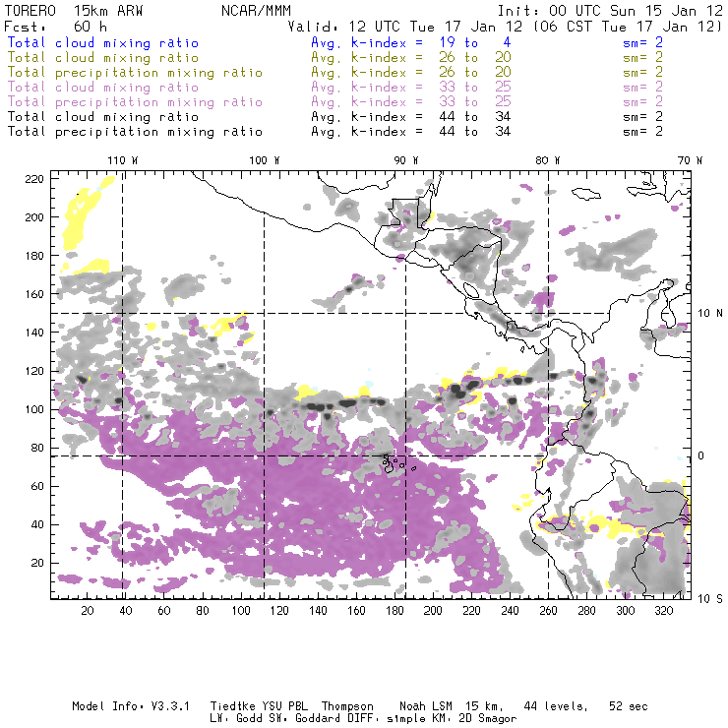Click the 'Model Info: V3.3.1' footer text

pos(131,706)
